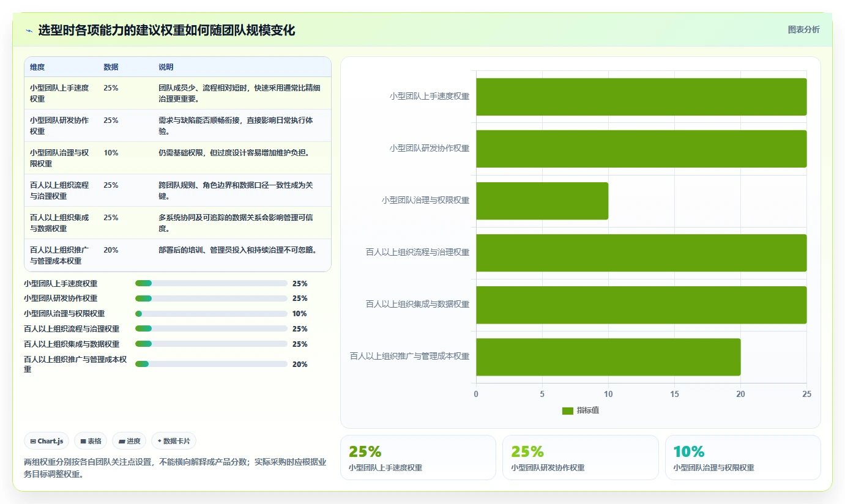Click the description starting 部署后的培训

tap(237, 250)
